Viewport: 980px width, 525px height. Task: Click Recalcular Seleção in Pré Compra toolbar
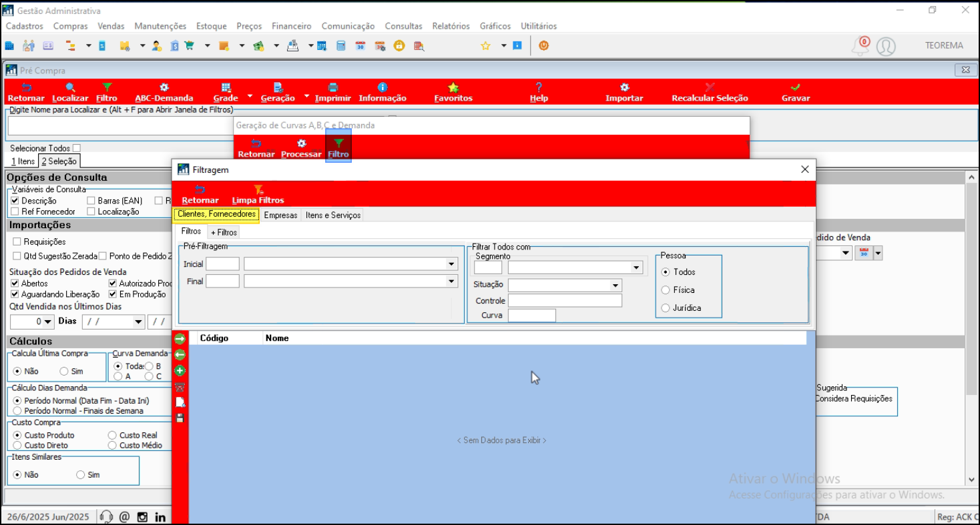click(x=710, y=92)
